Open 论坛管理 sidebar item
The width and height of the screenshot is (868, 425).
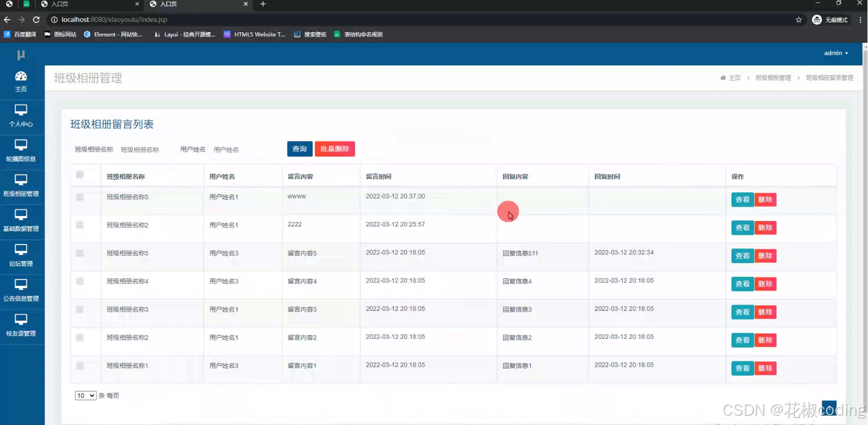click(21, 256)
